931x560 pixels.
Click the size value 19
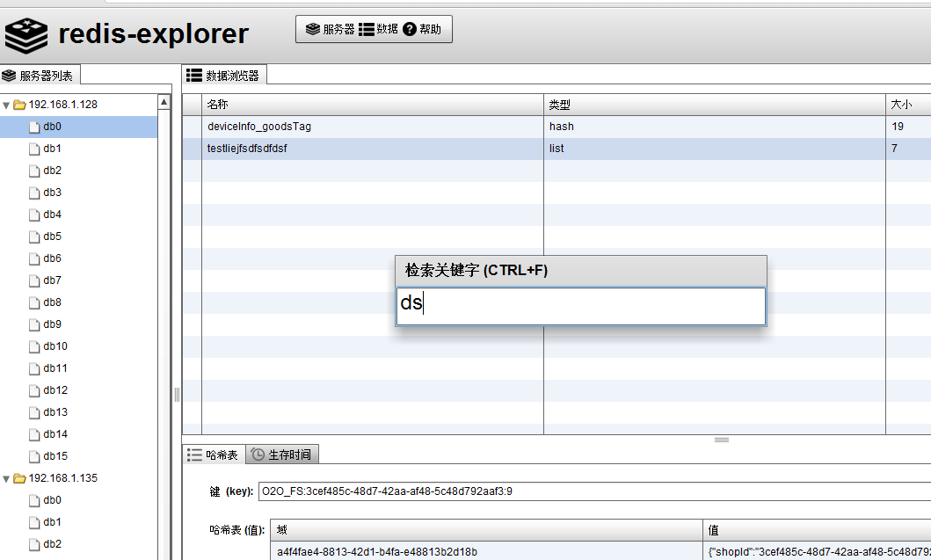[898, 127]
